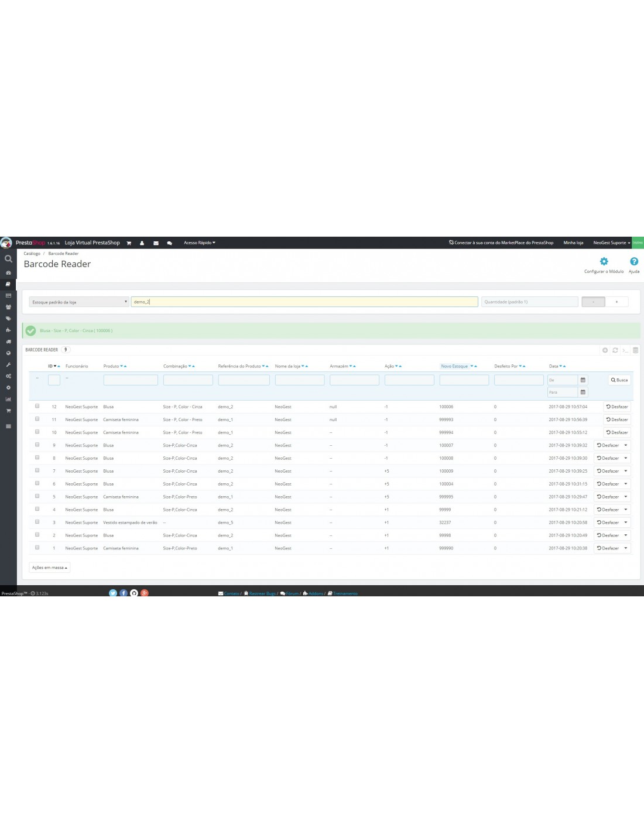Click the Ajuda help icon
The image size is (644, 833).
633,262
